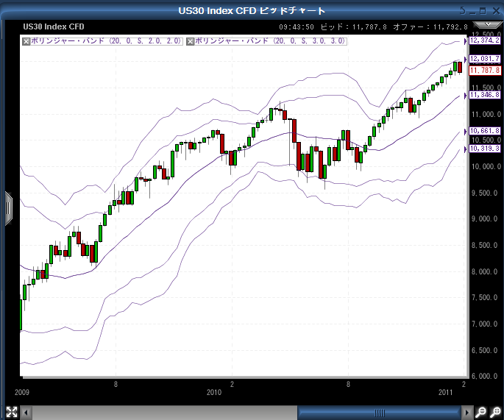Image resolution: width=504 pixels, height=420 pixels.
Task: Click the horizontal time scrollbar thumb
Action: tap(380, 412)
